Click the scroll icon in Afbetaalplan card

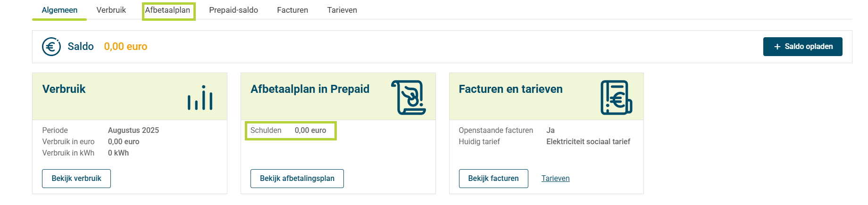coord(408,98)
